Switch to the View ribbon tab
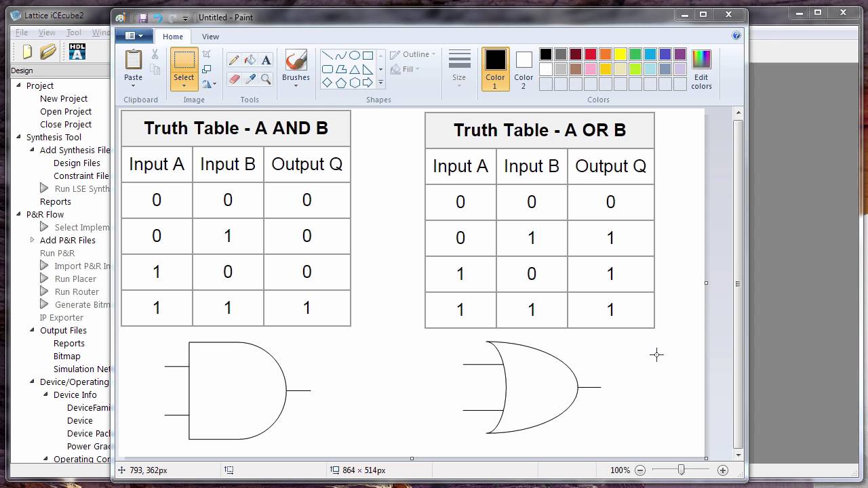 [x=210, y=37]
